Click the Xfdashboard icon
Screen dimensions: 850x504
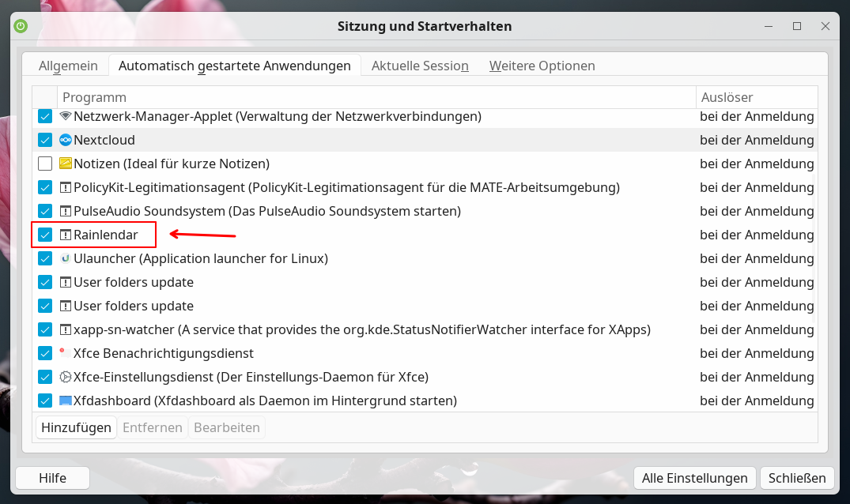66,401
